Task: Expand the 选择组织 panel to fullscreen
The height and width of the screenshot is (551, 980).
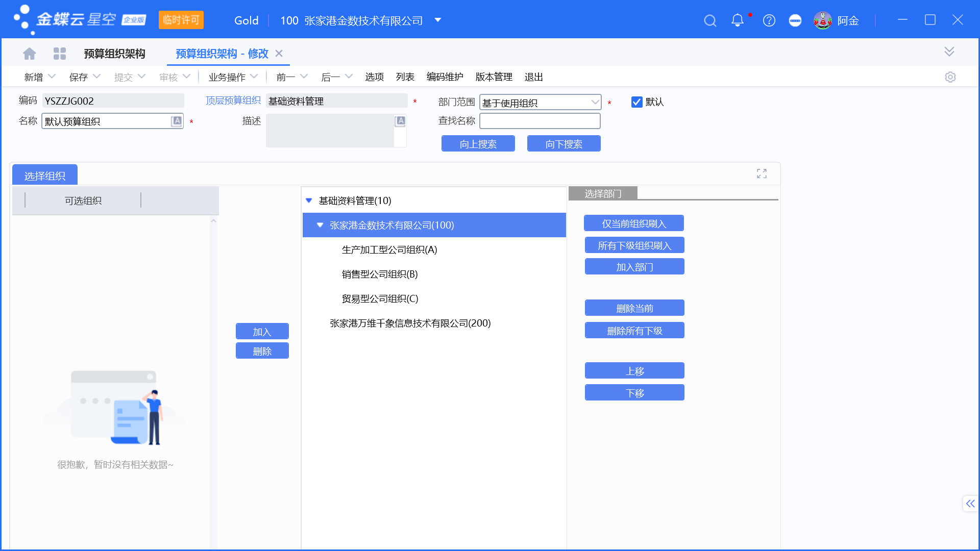Action: [x=762, y=173]
